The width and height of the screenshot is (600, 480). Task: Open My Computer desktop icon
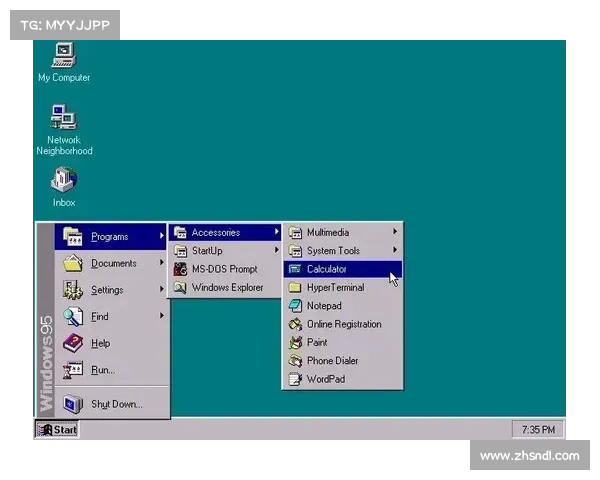pyautogui.click(x=64, y=55)
